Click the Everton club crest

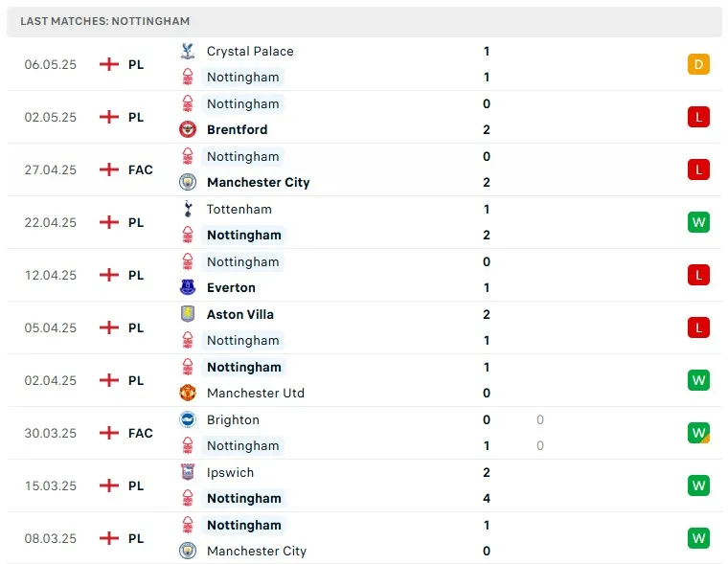tap(188, 287)
